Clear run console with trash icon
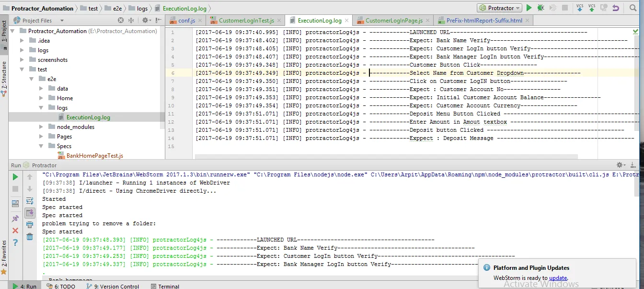This screenshot has height=289, width=644. point(30,237)
